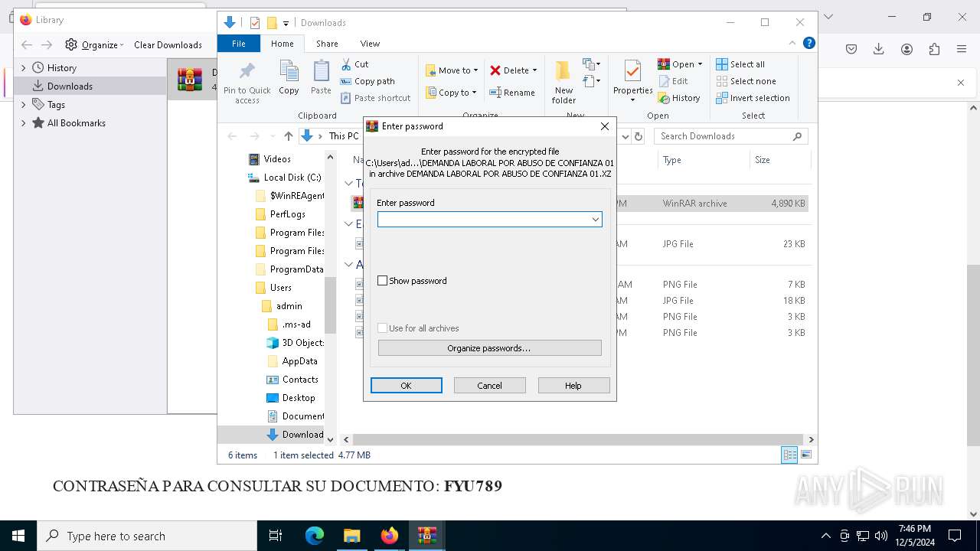Click the Paste icon in the ribbon
This screenshot has width=980, height=551.
pos(321,72)
